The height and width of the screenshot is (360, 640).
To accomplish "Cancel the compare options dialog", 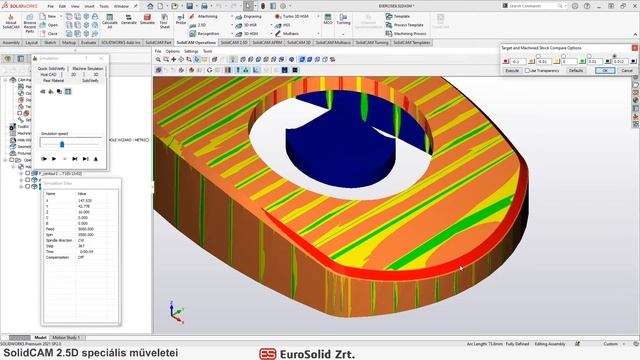I will (627, 71).
